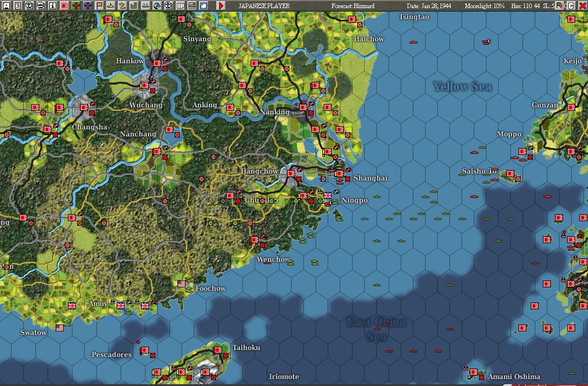Click the save game disk icon

coord(6,6)
